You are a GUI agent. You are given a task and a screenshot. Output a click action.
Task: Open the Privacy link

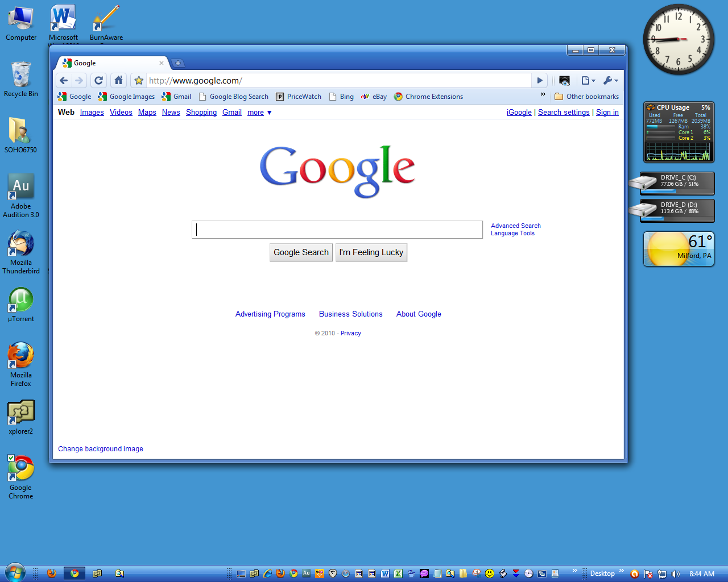(351, 334)
